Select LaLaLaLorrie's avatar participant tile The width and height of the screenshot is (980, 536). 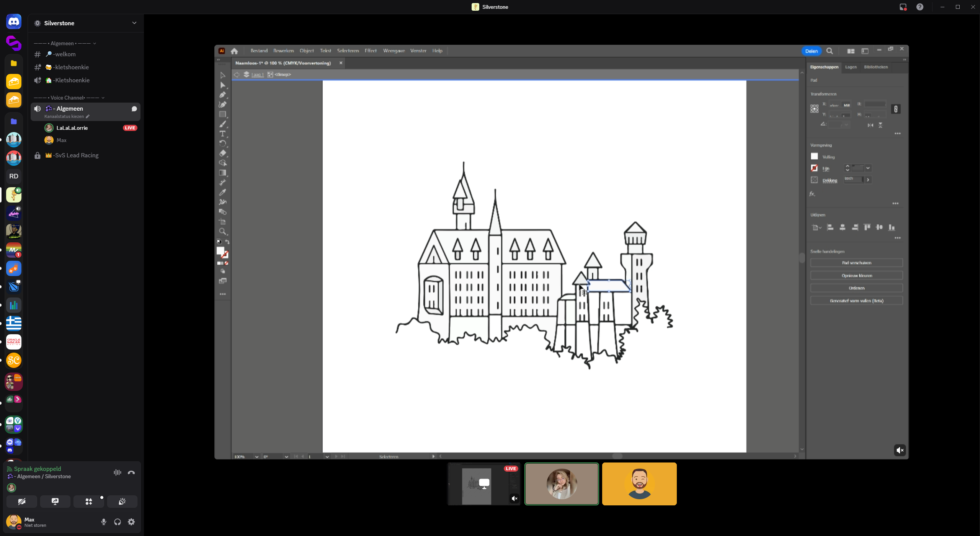tap(561, 484)
